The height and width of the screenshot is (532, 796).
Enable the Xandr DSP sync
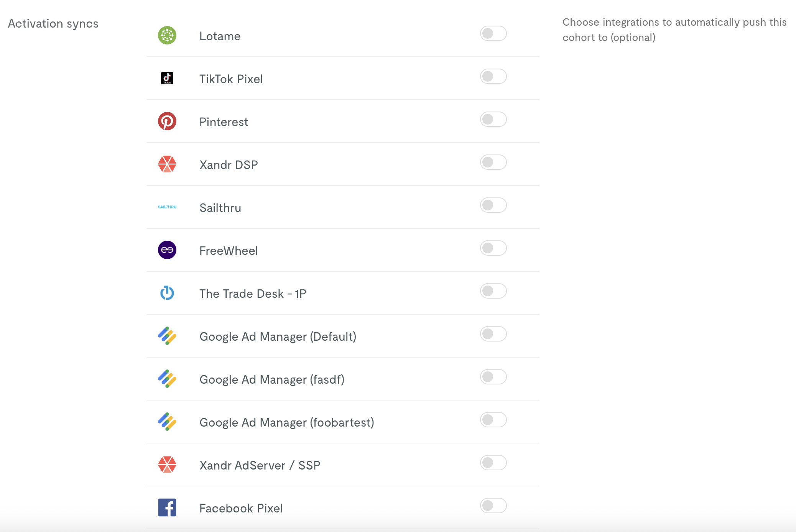tap(493, 163)
